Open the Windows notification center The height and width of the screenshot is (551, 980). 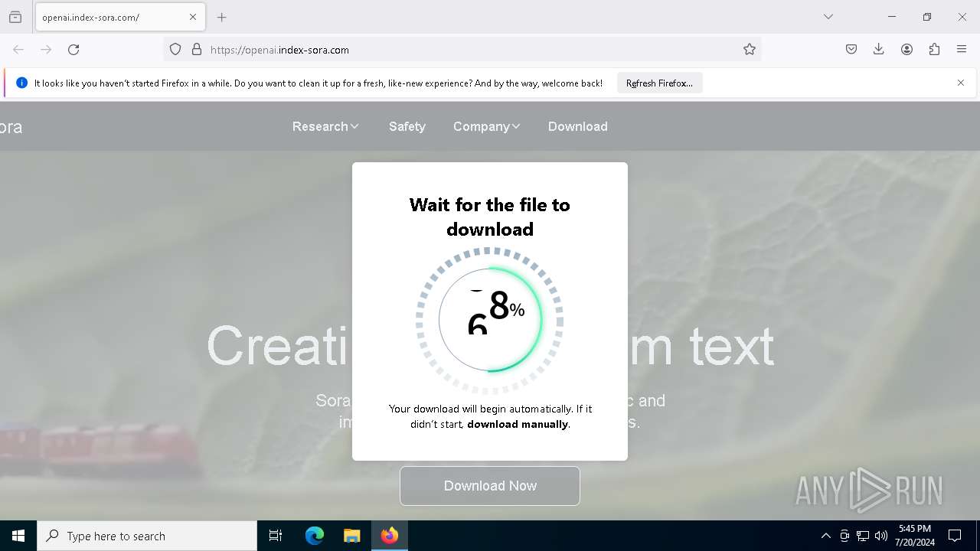(x=955, y=536)
